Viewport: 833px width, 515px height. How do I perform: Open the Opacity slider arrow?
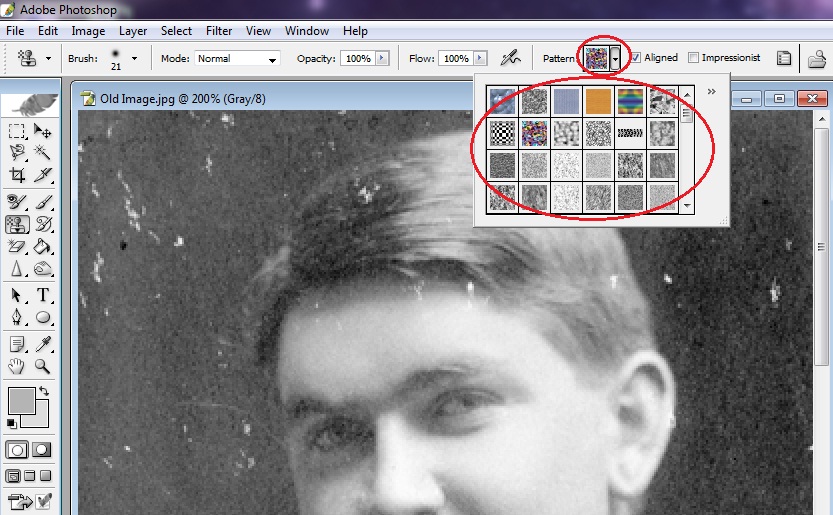382,58
